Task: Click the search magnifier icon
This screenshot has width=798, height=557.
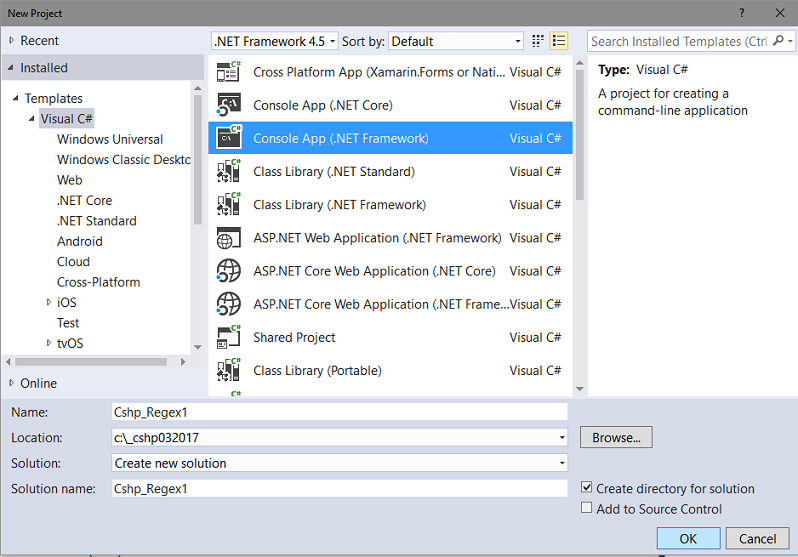Action: 778,41
